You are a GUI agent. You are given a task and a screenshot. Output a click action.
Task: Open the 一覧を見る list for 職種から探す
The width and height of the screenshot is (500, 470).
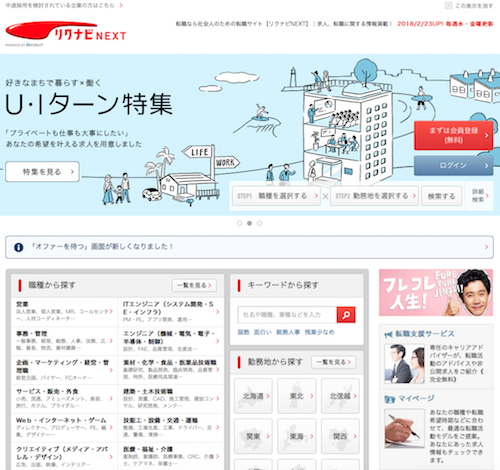tap(194, 285)
